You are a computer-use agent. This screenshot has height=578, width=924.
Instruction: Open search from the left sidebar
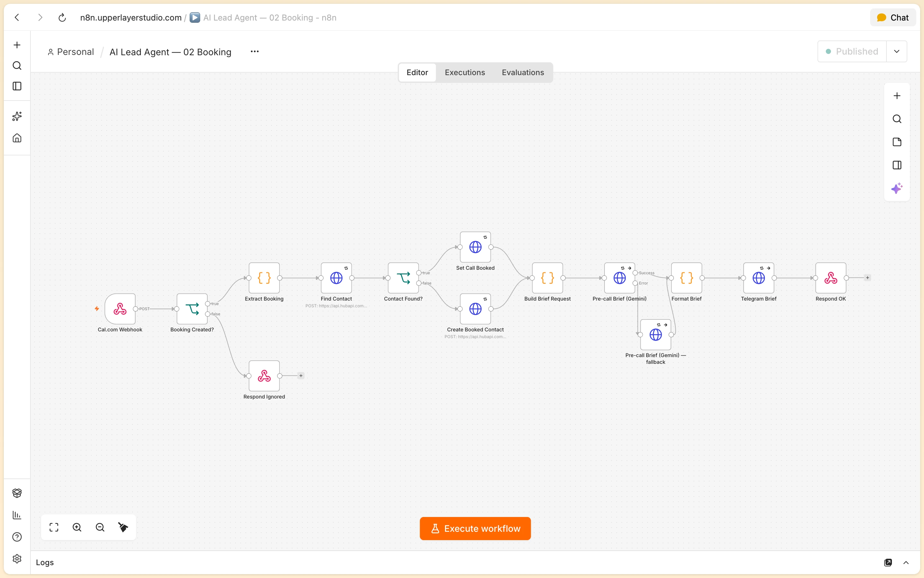point(17,66)
